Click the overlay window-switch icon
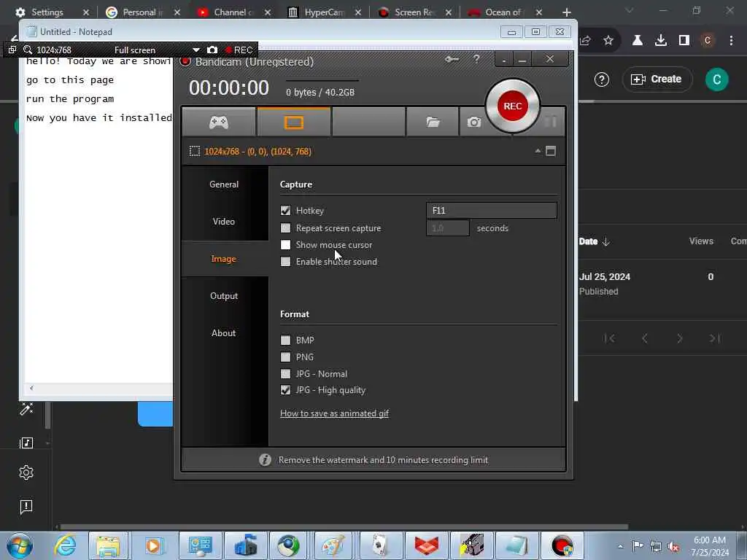Screen dimensions: 747x560 [12, 50]
